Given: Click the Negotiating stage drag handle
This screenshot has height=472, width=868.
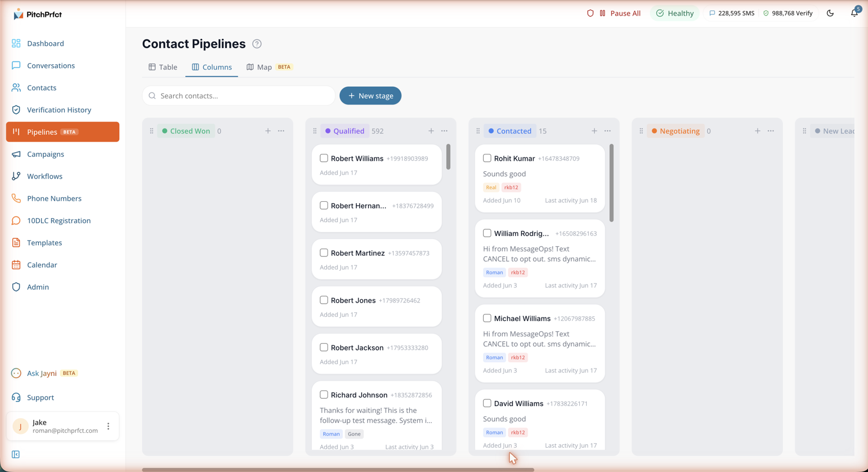Looking at the screenshot, I should tap(641, 131).
